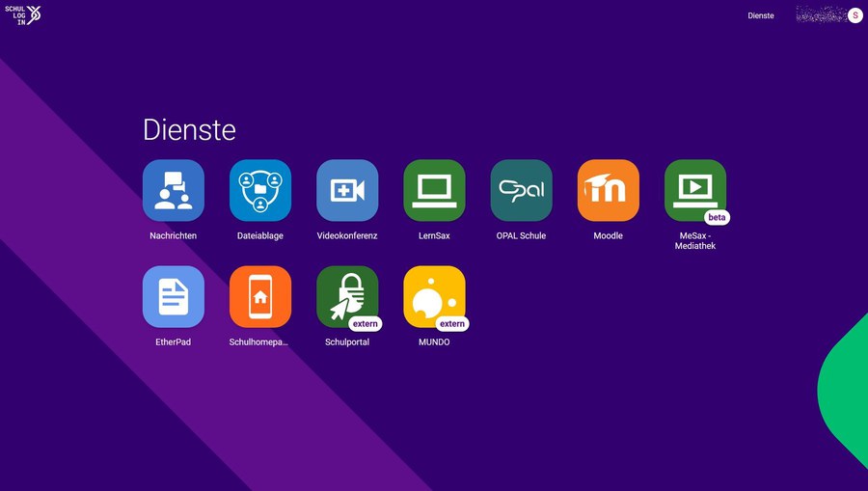Open the Nachrichten messaging service icon

point(174,190)
